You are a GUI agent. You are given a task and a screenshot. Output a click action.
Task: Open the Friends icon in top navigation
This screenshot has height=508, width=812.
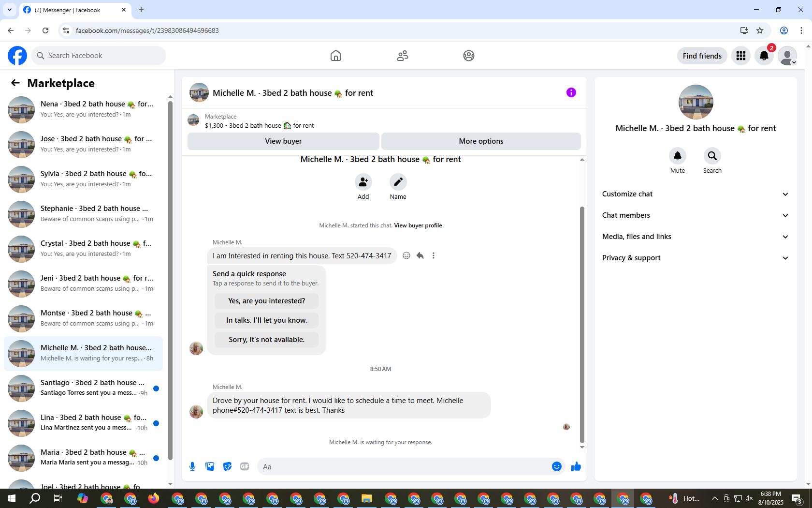[403, 56]
